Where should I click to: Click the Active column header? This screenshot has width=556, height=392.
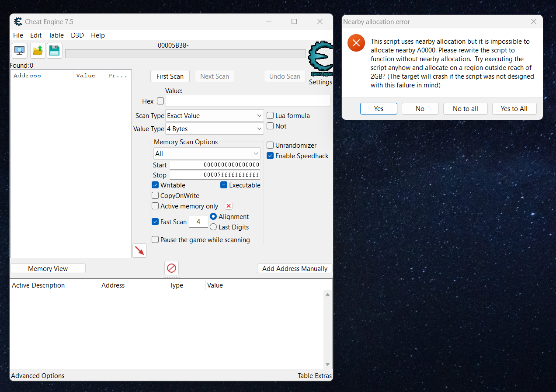pyautogui.click(x=20, y=285)
